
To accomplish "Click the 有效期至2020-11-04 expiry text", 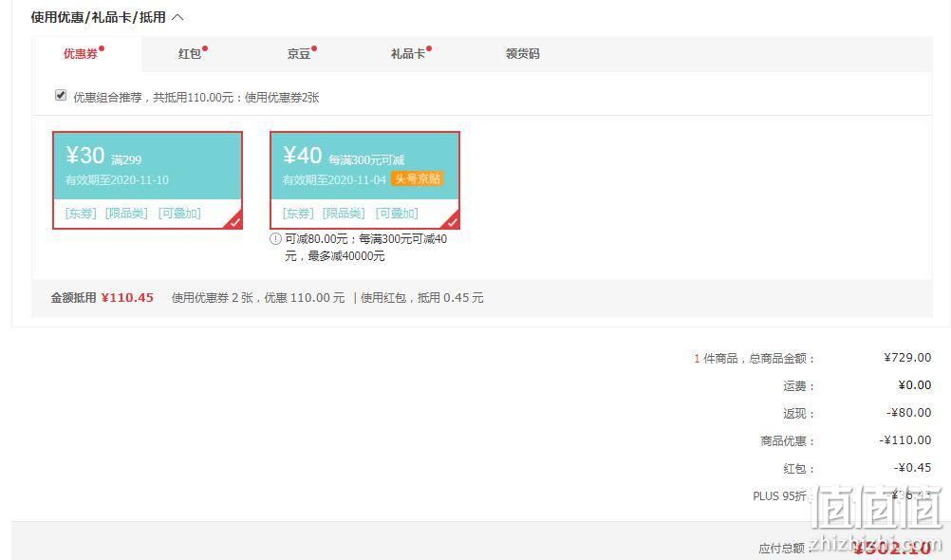I will [x=334, y=179].
